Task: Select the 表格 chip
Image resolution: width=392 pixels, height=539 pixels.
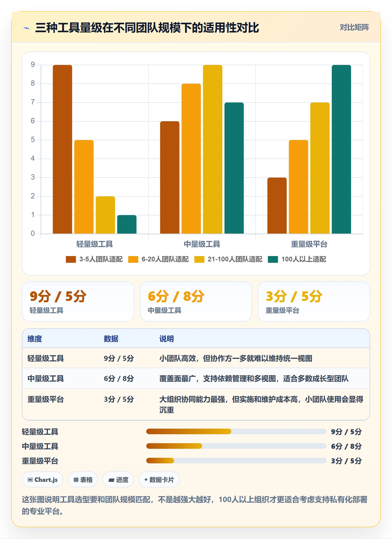Action: pos(83,480)
